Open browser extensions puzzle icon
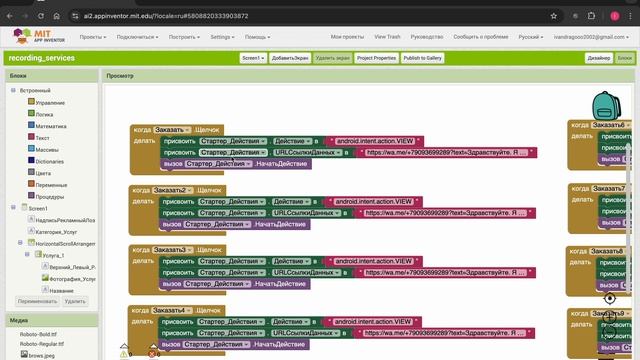The width and height of the screenshot is (640, 360). [x=591, y=16]
